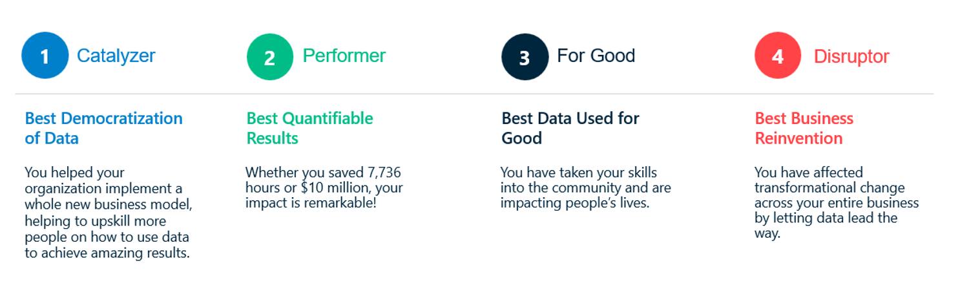Select the Disruptor category title
The height and width of the screenshot is (287, 980).
click(851, 56)
